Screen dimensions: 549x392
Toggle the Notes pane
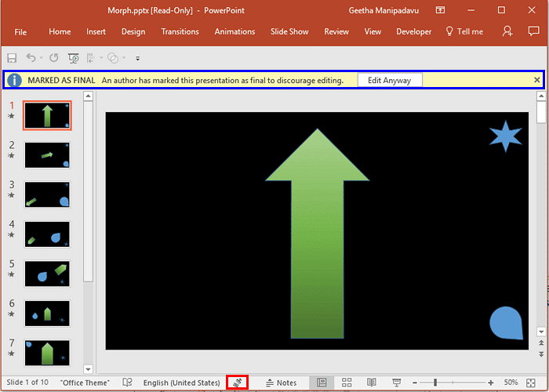pyautogui.click(x=281, y=383)
